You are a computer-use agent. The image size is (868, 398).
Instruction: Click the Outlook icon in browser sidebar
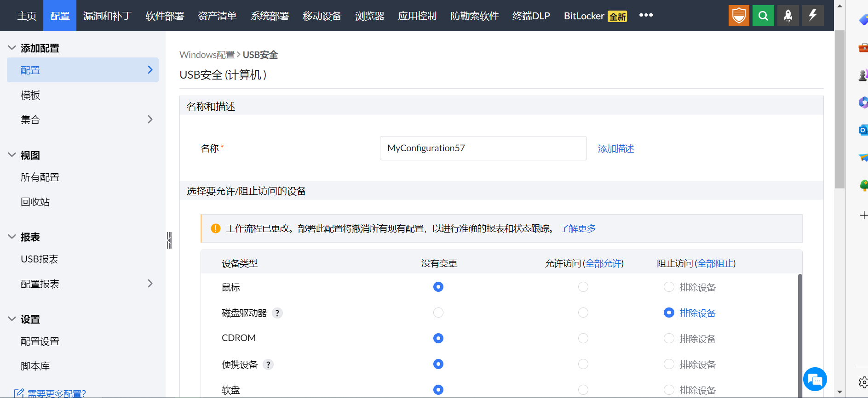point(863,130)
